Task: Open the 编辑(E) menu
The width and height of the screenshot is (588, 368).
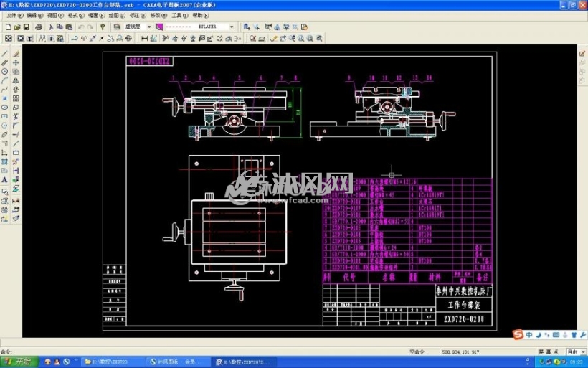Action: click(x=35, y=15)
